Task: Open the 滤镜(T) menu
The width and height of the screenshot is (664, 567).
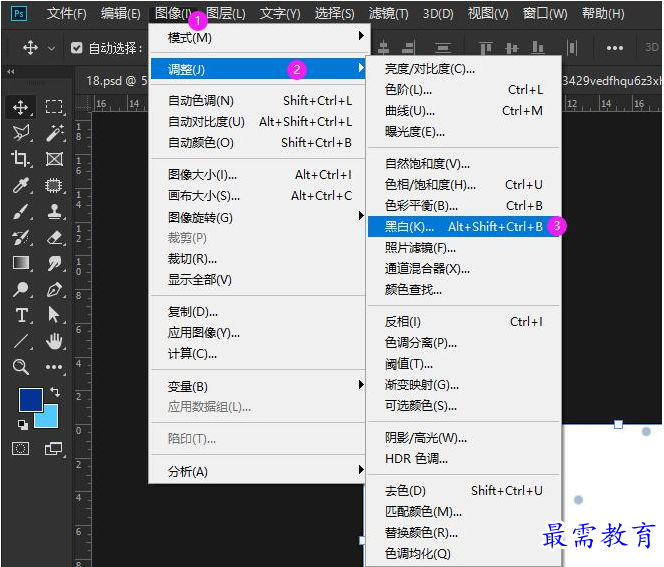Action: (388, 14)
